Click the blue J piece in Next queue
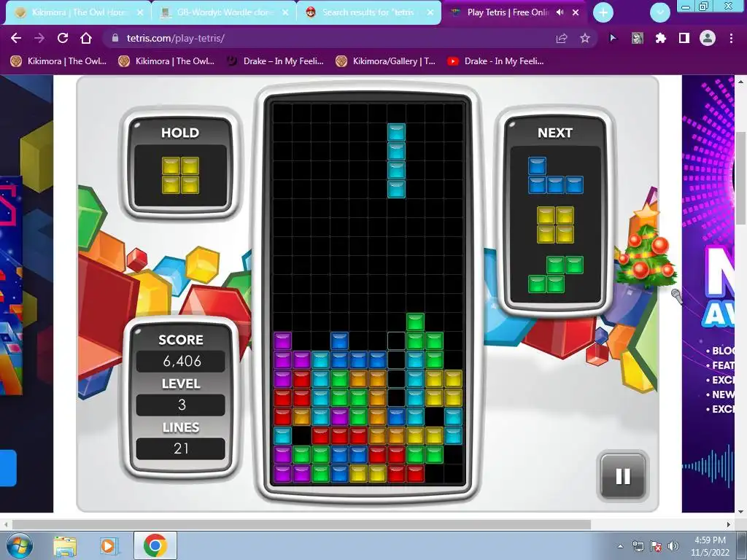Viewport: 747px width, 560px height. pyautogui.click(x=555, y=175)
